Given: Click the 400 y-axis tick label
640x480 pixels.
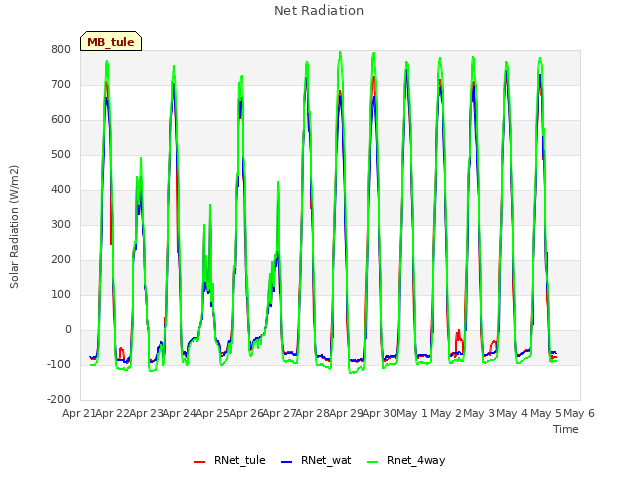Looking at the screenshot, I should click(x=61, y=189).
